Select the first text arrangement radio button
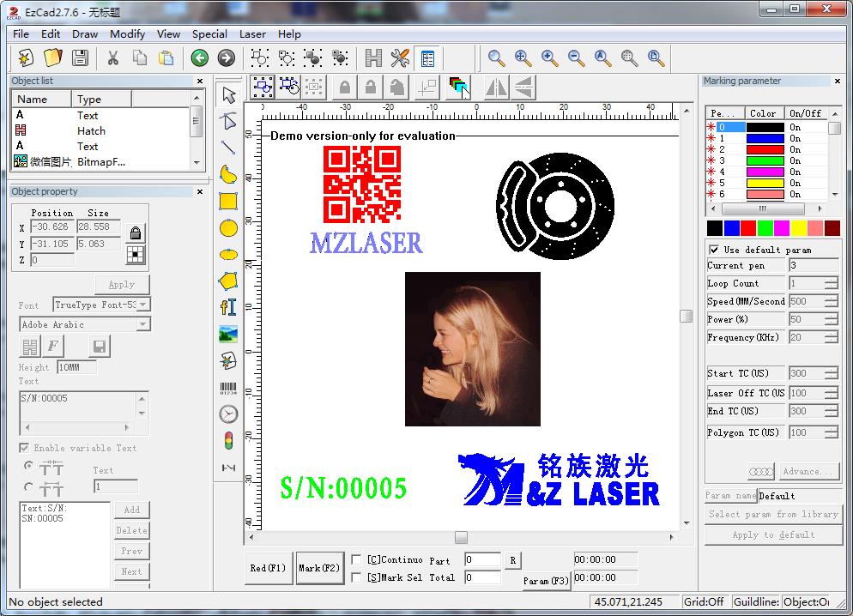The height and width of the screenshot is (616, 853). pos(28,466)
